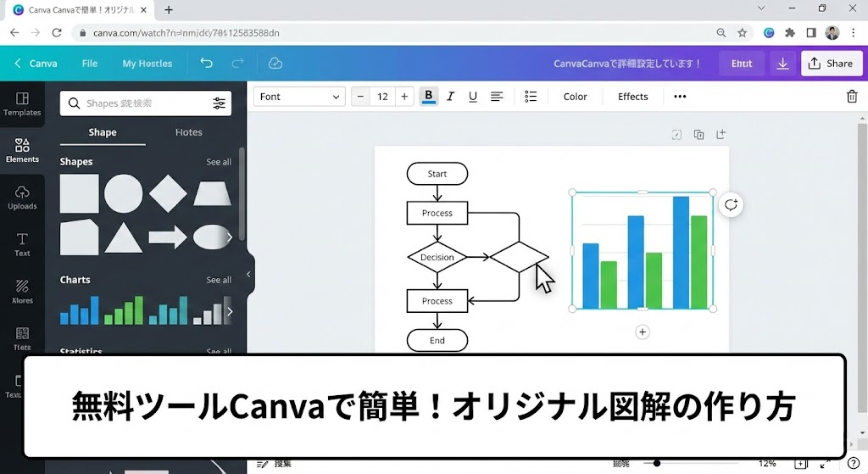The width and height of the screenshot is (868, 474).
Task: Open the Uploads sidebar panel
Action: pyautogui.click(x=22, y=197)
